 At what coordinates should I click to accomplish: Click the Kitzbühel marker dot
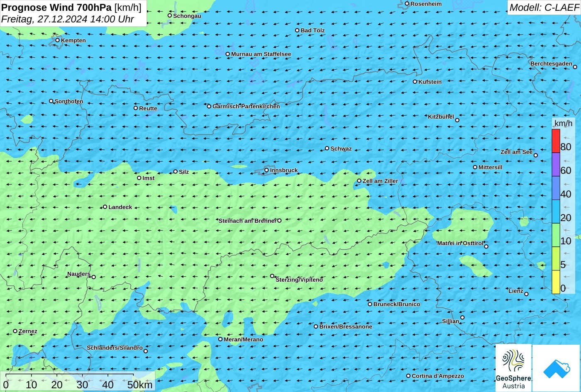[457, 120]
